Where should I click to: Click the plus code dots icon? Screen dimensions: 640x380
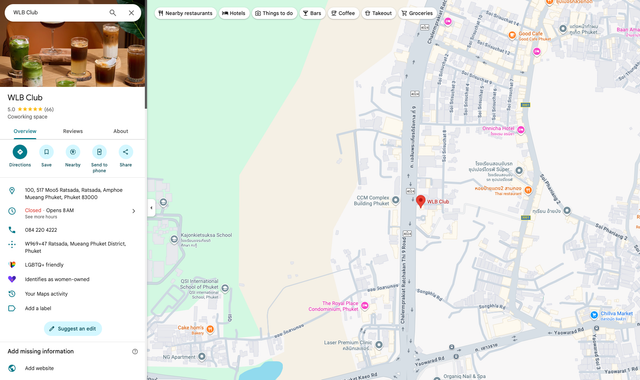(12, 244)
